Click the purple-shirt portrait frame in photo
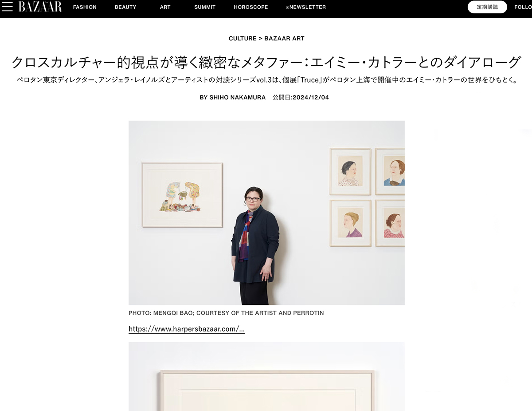Screen dimensions: 532x411 (350, 223)
